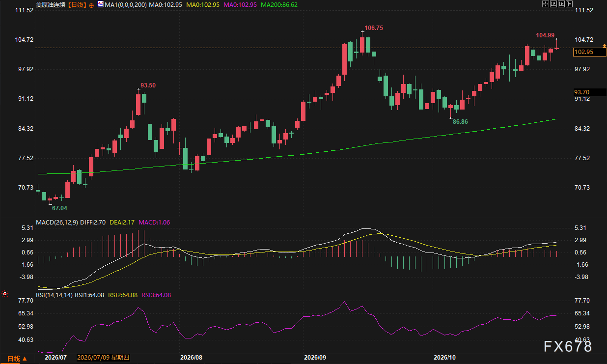
Task: Click the RSI1:64.08 reading
Action: pyautogui.click(x=89, y=295)
